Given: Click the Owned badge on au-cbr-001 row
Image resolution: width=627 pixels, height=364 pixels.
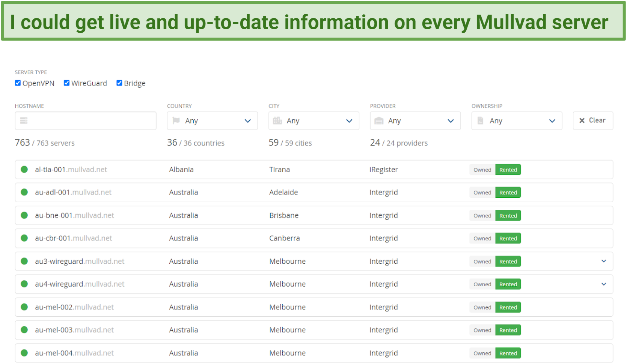Looking at the screenshot, I should coord(482,239).
